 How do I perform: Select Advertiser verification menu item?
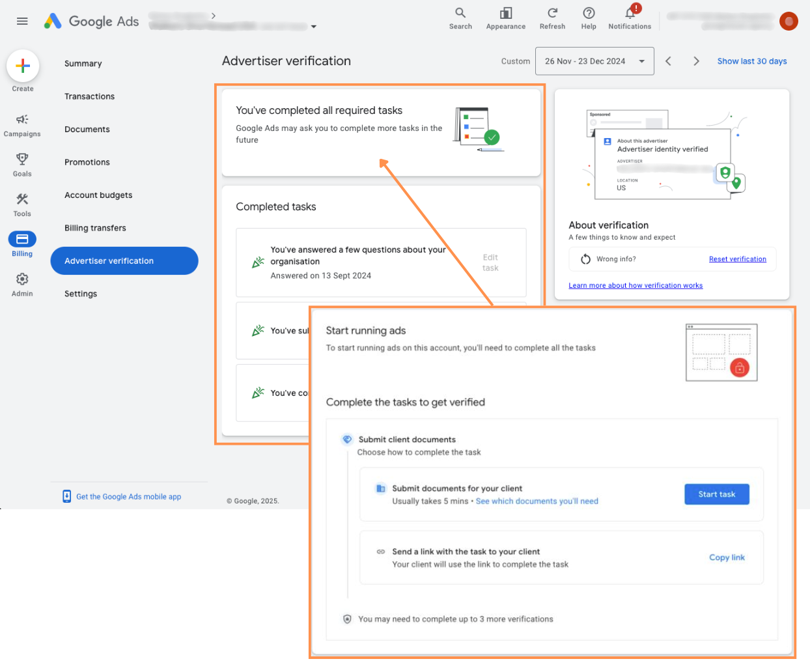tap(124, 261)
